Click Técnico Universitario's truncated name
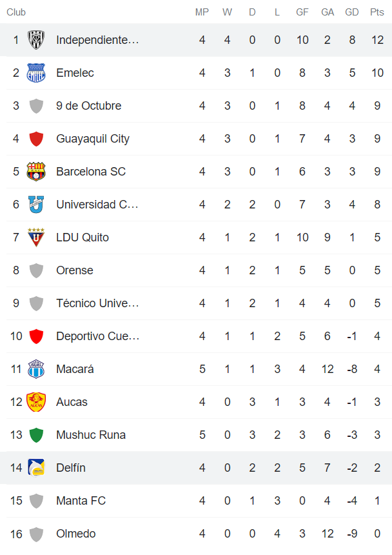This screenshot has height=555, width=392. pyautogui.click(x=95, y=303)
